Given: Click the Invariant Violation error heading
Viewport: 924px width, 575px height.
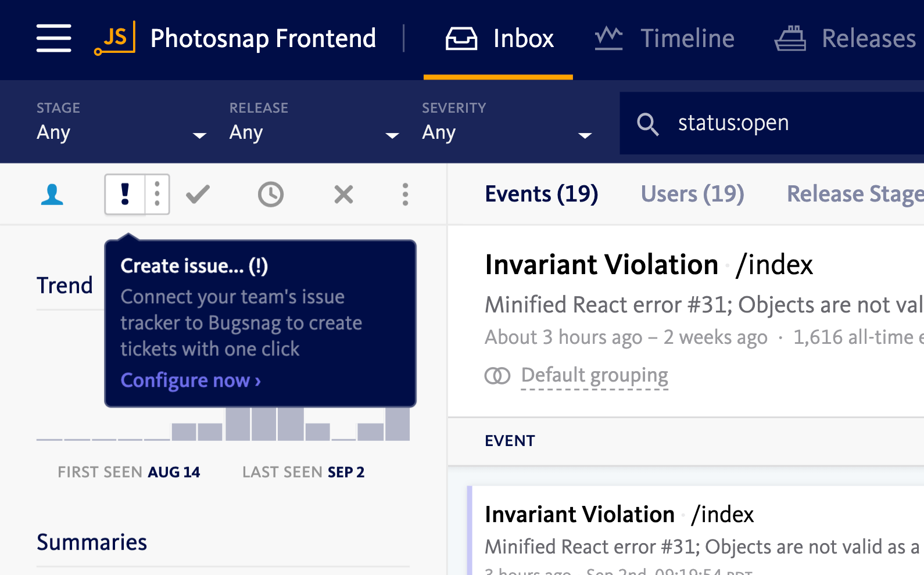Looking at the screenshot, I should (x=601, y=265).
